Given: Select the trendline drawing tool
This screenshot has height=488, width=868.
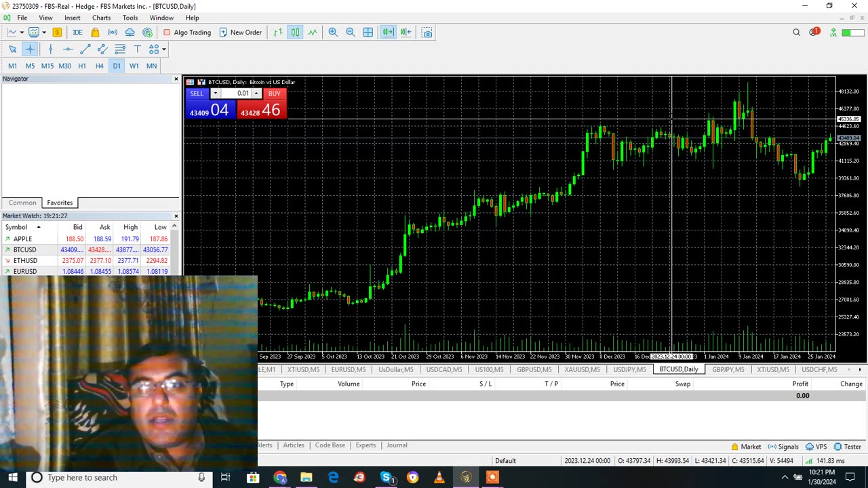Looking at the screenshot, I should point(85,49).
